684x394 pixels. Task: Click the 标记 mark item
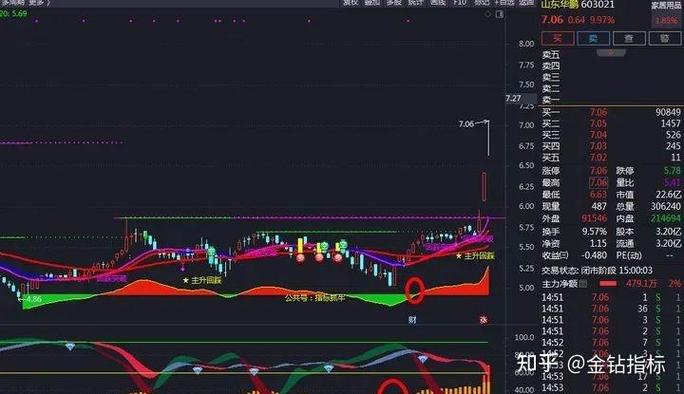click(x=482, y=3)
